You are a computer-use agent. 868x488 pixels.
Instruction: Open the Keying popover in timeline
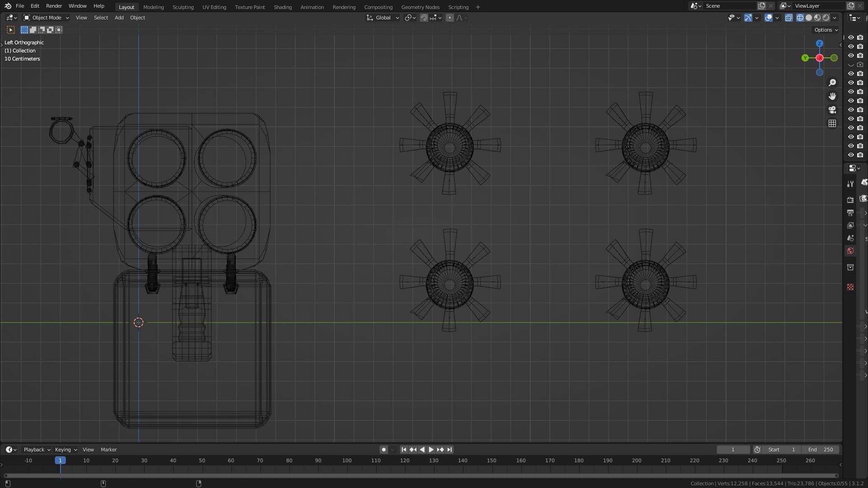point(66,450)
